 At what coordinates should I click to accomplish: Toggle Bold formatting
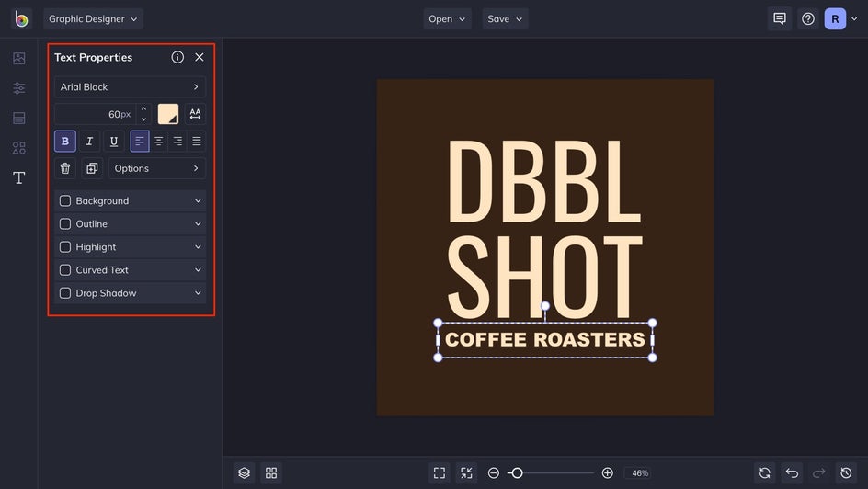[x=64, y=141]
